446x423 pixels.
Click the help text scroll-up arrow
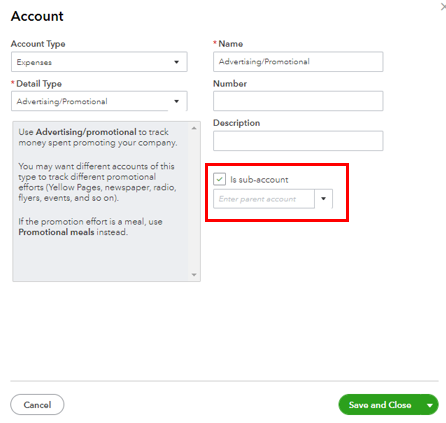point(194,128)
